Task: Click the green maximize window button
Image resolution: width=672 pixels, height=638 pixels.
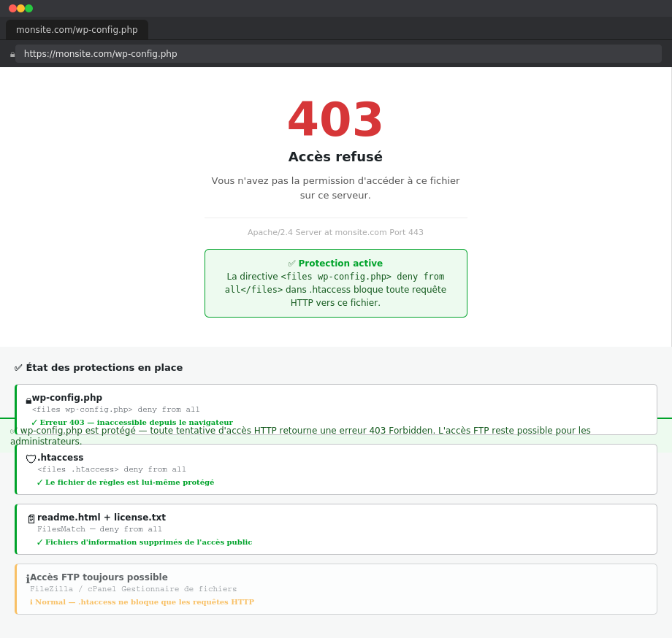Action: [28, 9]
